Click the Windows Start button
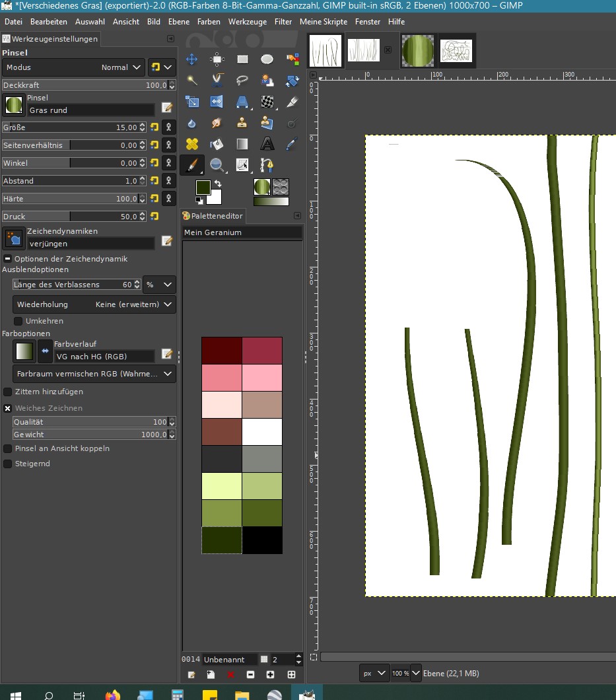 [15, 693]
